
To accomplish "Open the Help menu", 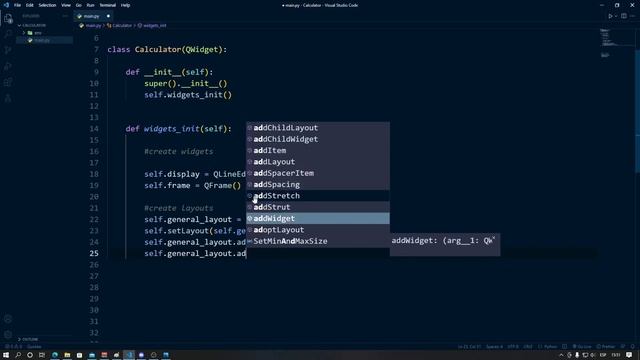I will (x=125, y=5).
